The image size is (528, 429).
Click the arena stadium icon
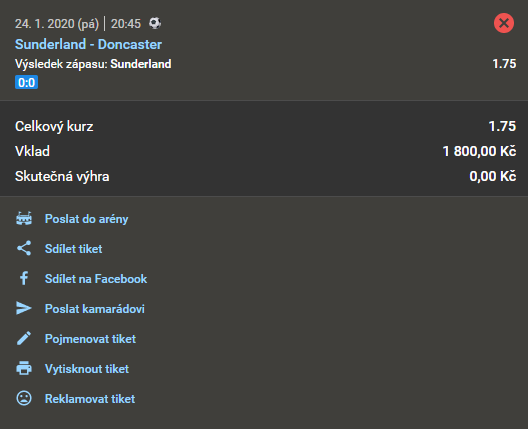coord(24,219)
